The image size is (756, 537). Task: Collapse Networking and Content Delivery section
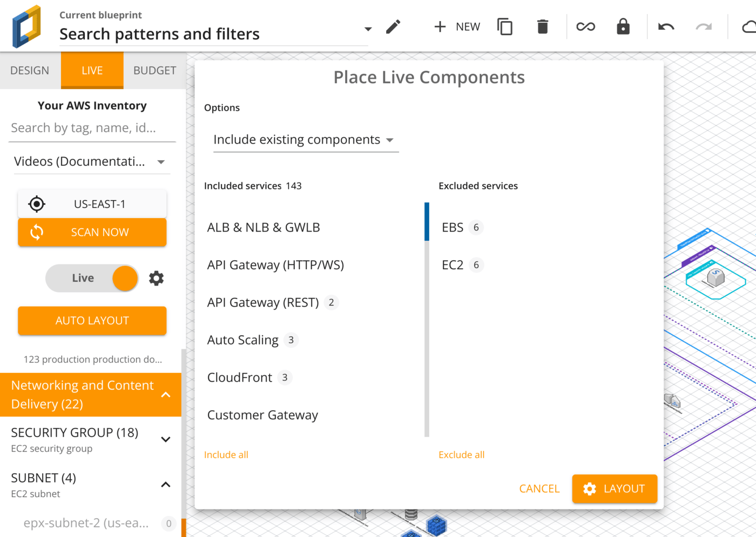[x=91, y=395]
